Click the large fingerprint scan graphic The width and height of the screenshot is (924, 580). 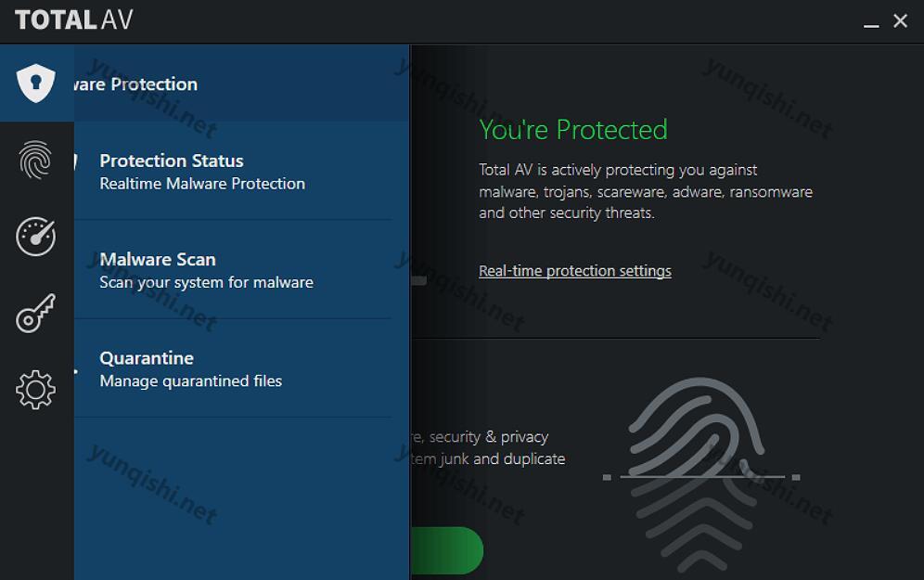(701, 474)
